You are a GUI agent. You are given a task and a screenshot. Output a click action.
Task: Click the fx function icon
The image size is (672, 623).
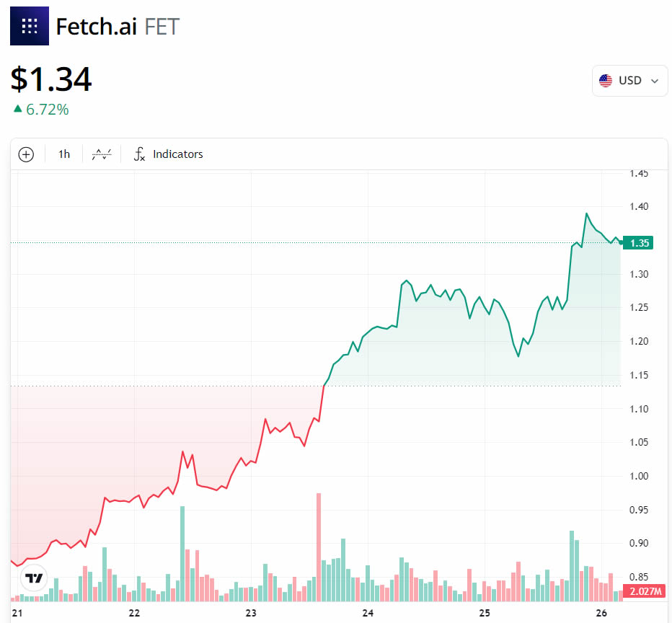pyautogui.click(x=140, y=154)
